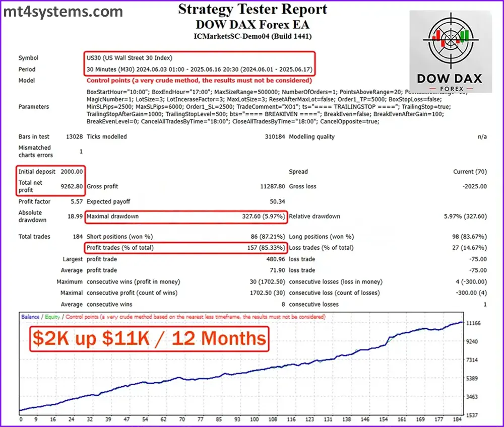Click the Maximal drawdown 327.60 row

(186, 217)
